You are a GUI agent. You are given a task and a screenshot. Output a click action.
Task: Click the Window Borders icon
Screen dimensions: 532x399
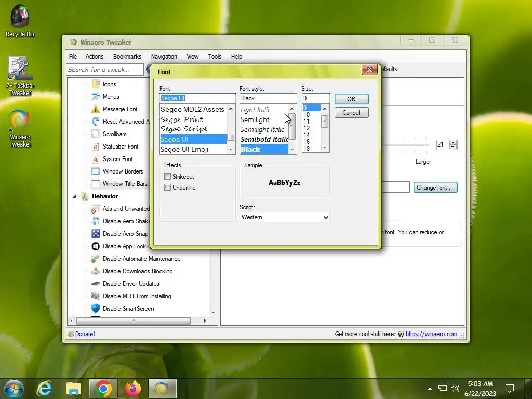click(x=96, y=171)
